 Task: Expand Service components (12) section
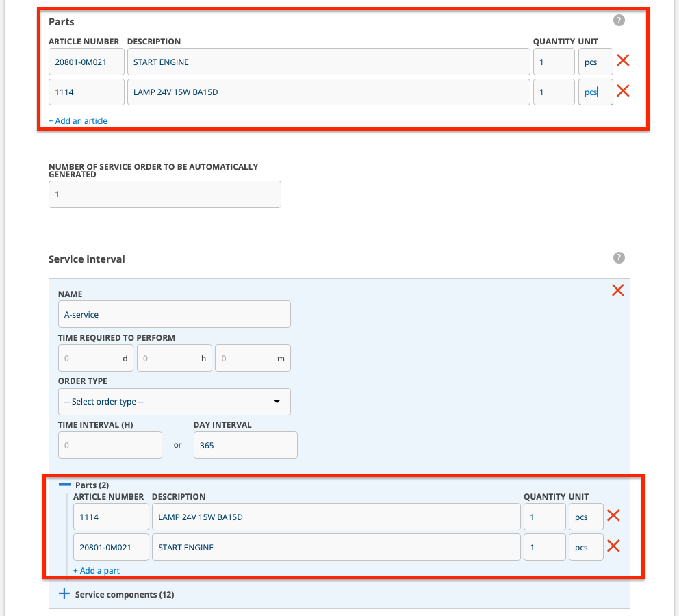click(64, 594)
